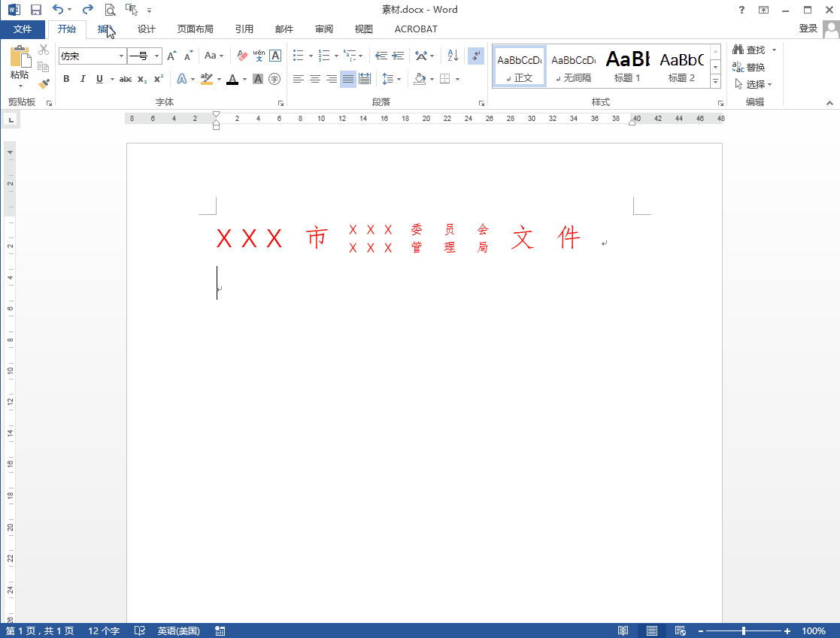Toggle bold formatting

66,79
